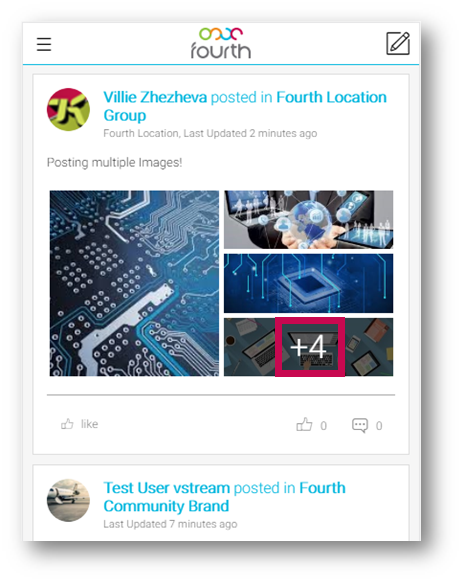Click the like thumbs-up button

67,424
